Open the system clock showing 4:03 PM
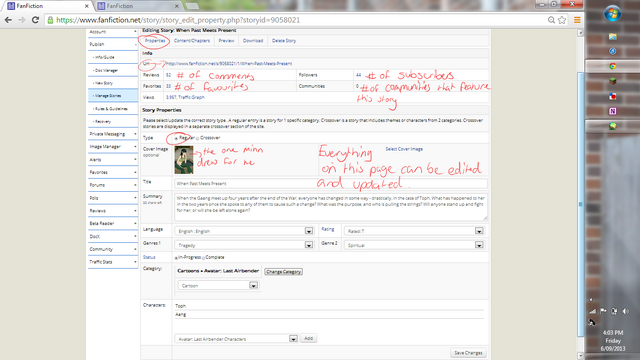Screen dimensions: 640x360 tap(613, 340)
